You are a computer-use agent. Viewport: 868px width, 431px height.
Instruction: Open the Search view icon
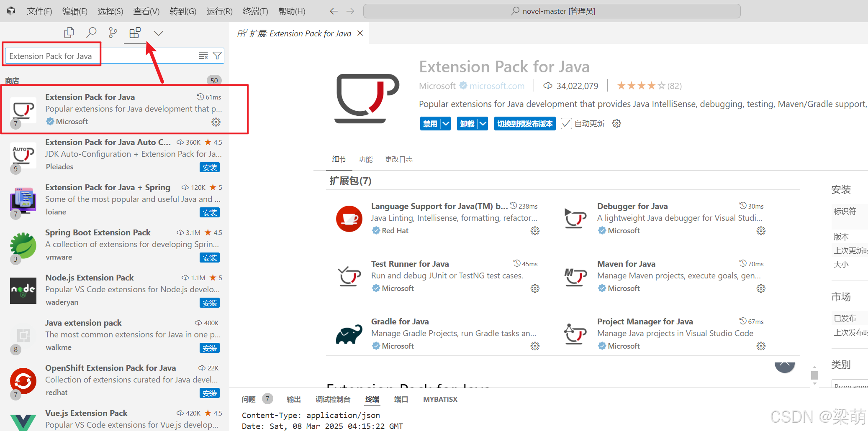pyautogui.click(x=91, y=33)
